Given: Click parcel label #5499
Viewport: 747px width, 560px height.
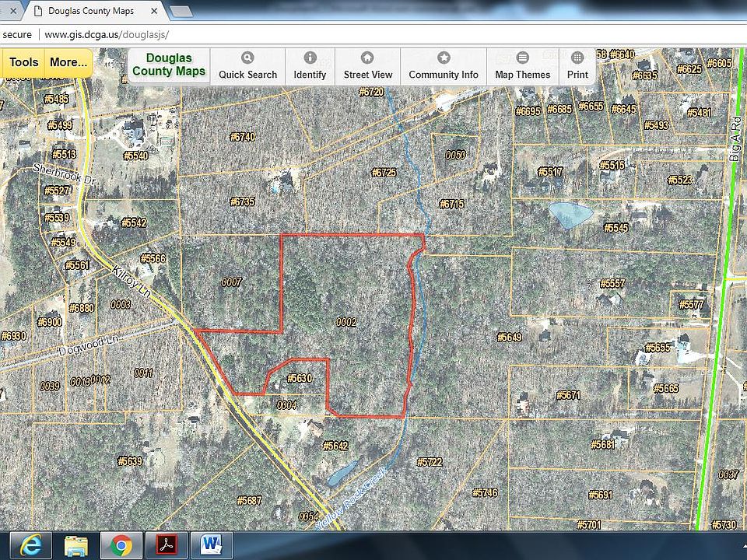Looking at the screenshot, I should (60, 125).
